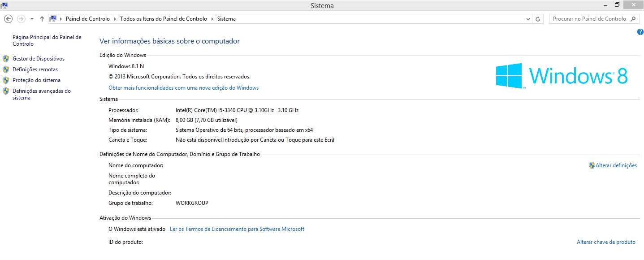Image resolution: width=644 pixels, height=260 pixels.
Task: Select Painel de Controlo in the breadcrumb
Action: point(88,19)
